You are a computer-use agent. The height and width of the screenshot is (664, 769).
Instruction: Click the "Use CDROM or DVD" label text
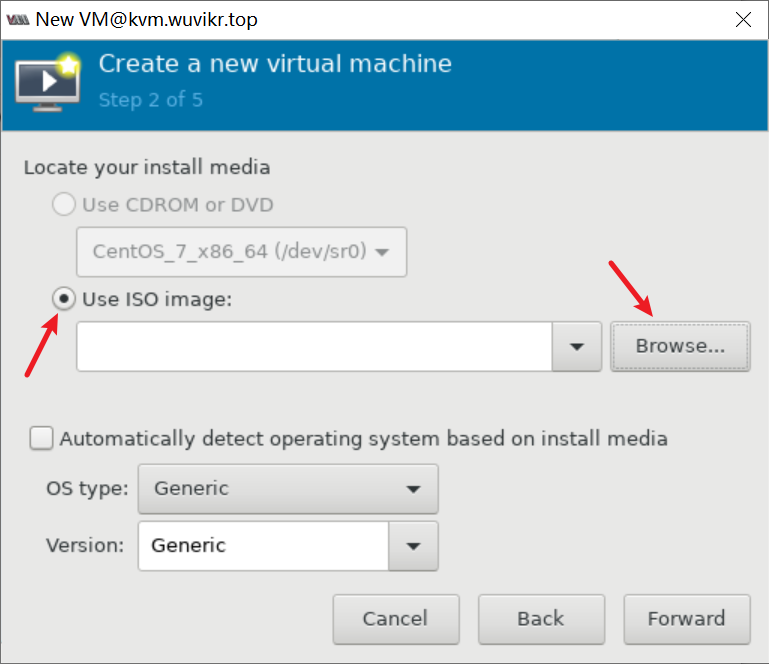pyautogui.click(x=178, y=204)
